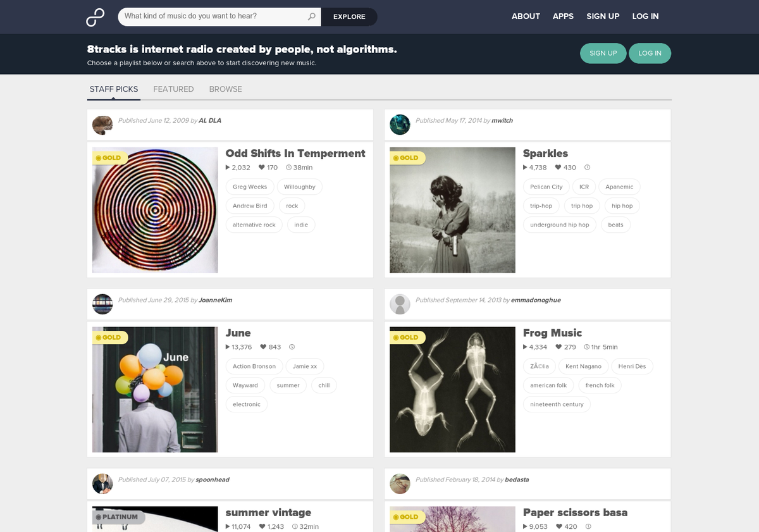Select the Kent Nagano tag

pyautogui.click(x=584, y=367)
